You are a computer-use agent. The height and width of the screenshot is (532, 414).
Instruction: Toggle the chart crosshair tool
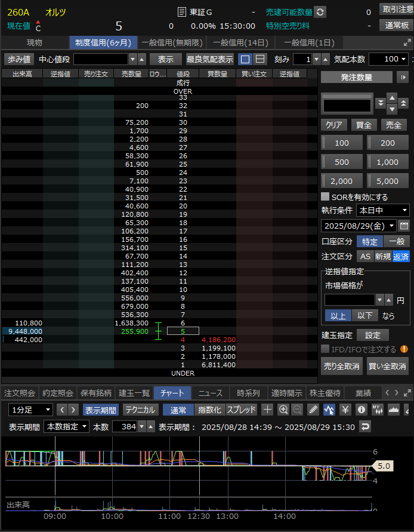(267, 410)
